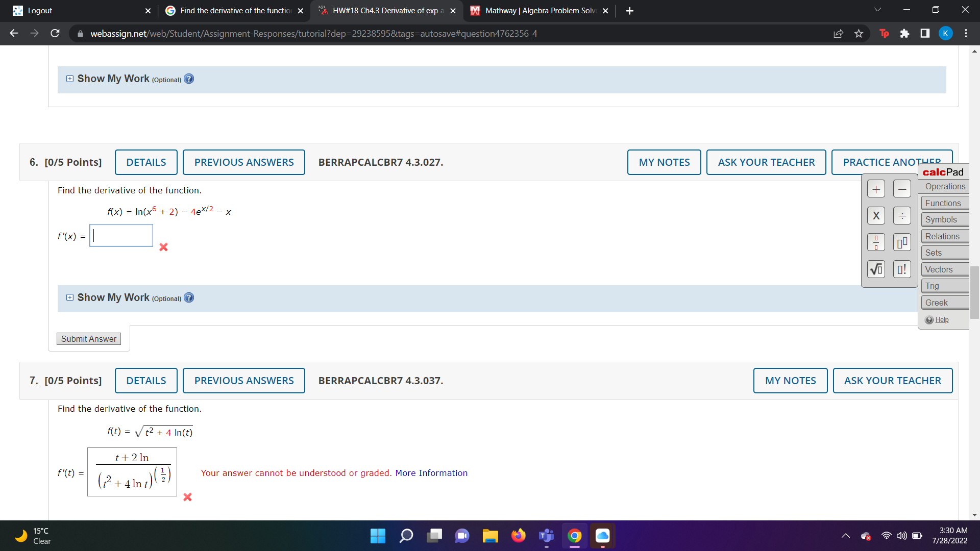Show hidden icons in the system tray
The width and height of the screenshot is (980, 551).
[x=846, y=536]
